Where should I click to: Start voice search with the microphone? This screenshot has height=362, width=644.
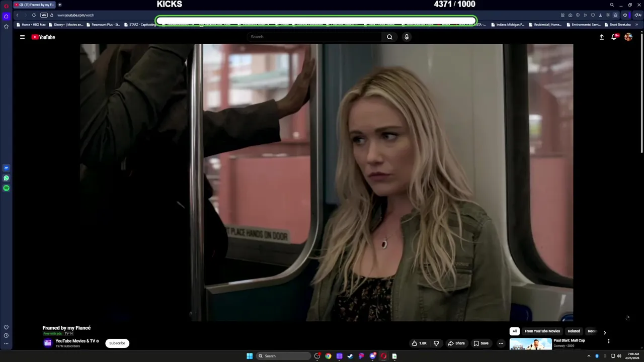click(x=407, y=37)
